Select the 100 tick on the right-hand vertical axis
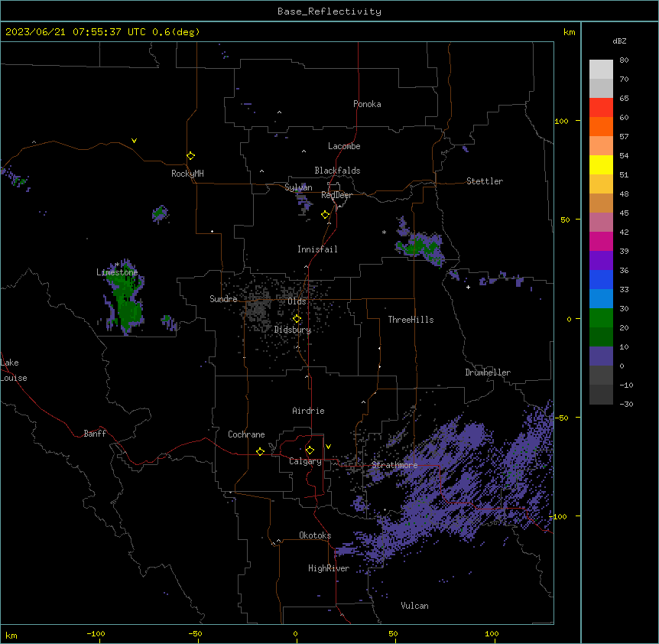This screenshot has height=644, width=659. 561,121
